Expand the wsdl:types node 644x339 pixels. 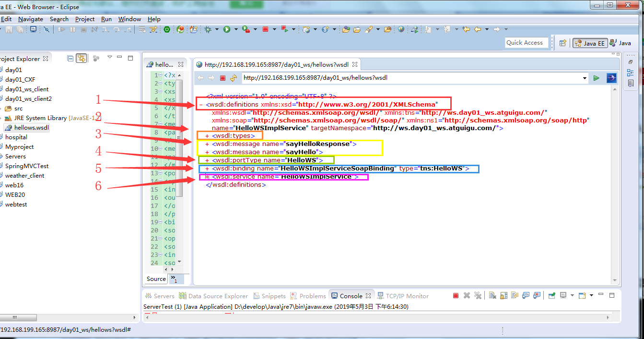(x=207, y=136)
